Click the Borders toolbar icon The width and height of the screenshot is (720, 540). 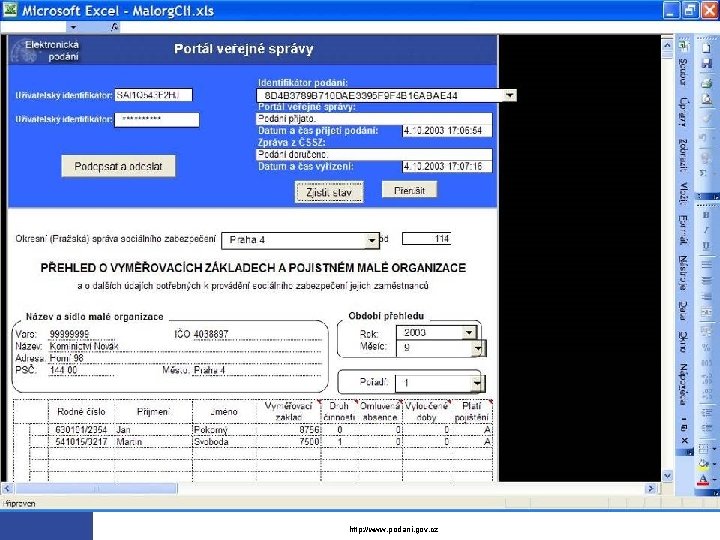pos(703,448)
